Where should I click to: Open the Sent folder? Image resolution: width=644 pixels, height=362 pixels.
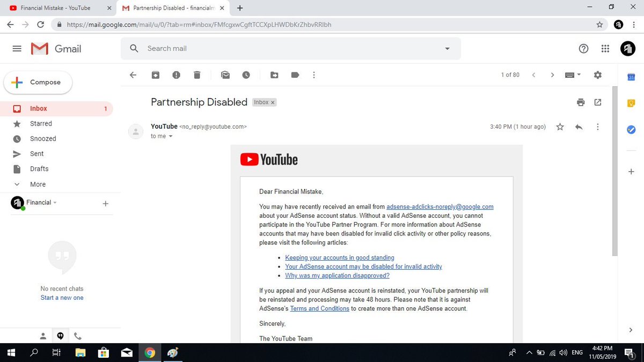coord(56,153)
